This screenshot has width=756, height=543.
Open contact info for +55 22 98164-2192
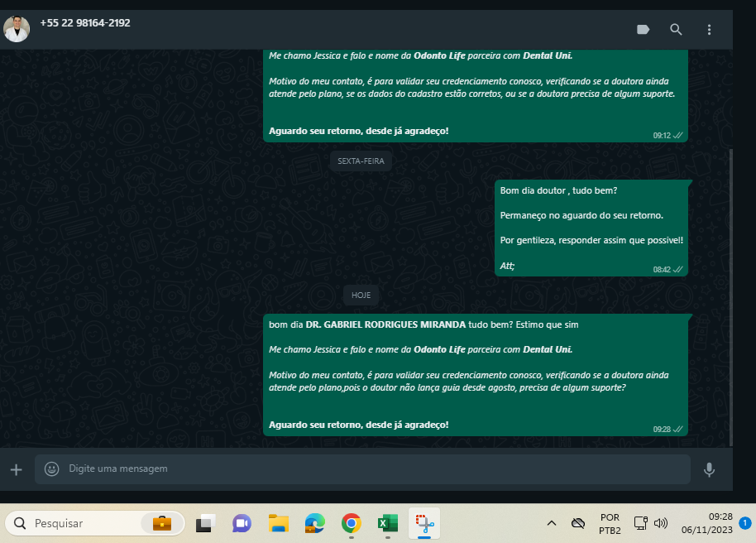tap(85, 22)
